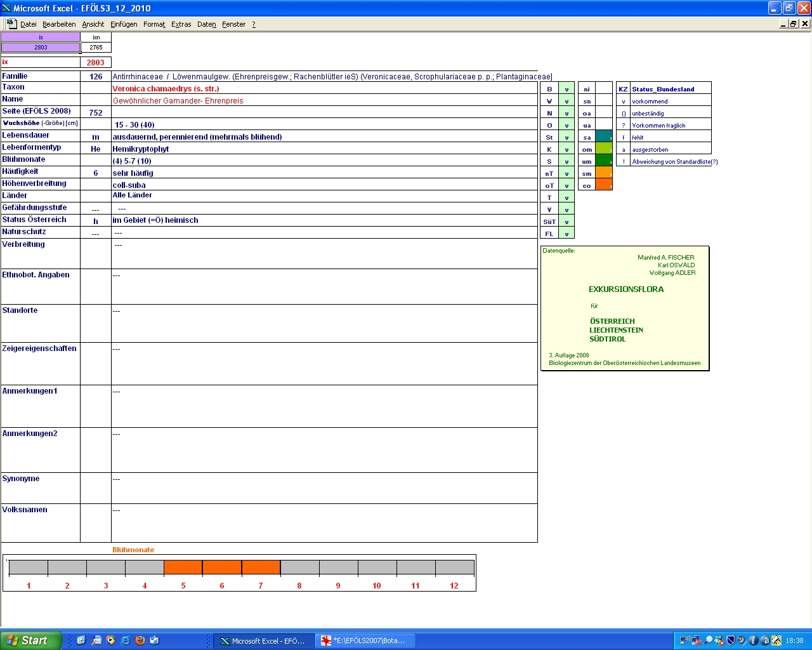Click the page number 752

(x=96, y=112)
